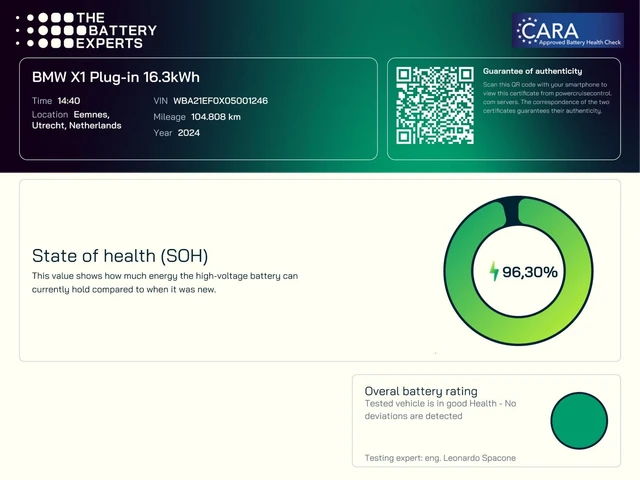Viewport: 640px width, 480px height.
Task: Select the location Eemnes, Utrecht, Netherlands
Action: [77, 120]
